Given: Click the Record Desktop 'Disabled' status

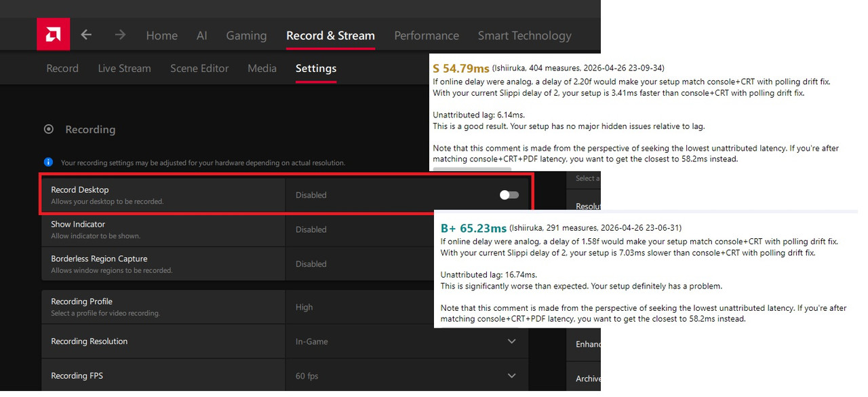Looking at the screenshot, I should (x=311, y=195).
